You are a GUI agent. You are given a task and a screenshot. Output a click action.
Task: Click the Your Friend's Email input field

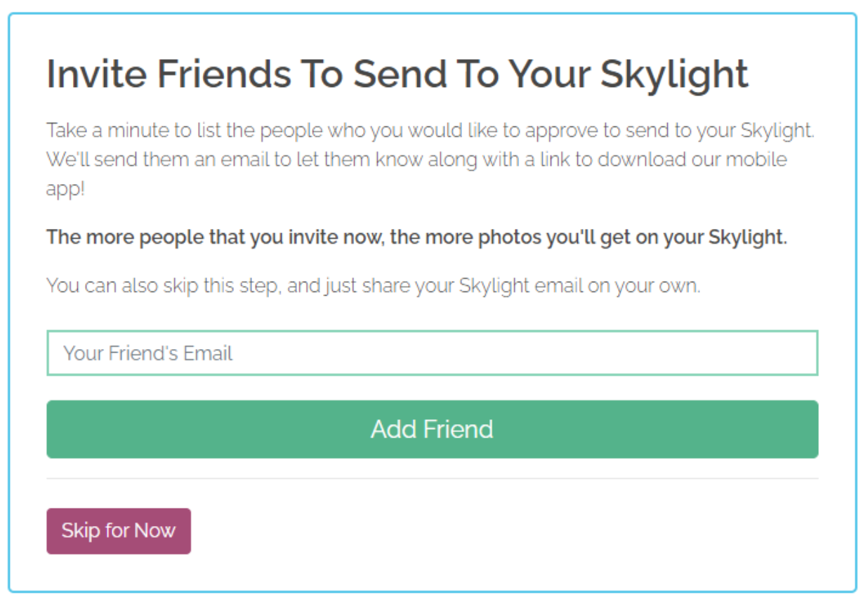click(x=432, y=353)
